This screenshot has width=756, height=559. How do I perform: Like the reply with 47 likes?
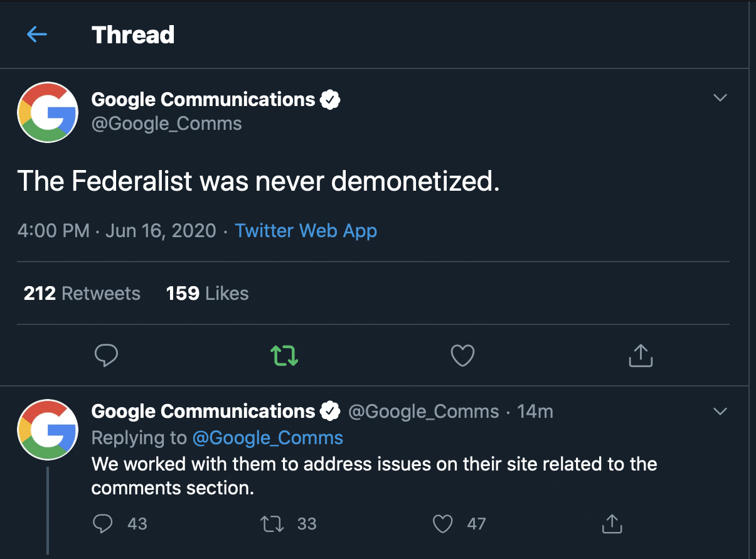[x=443, y=524]
